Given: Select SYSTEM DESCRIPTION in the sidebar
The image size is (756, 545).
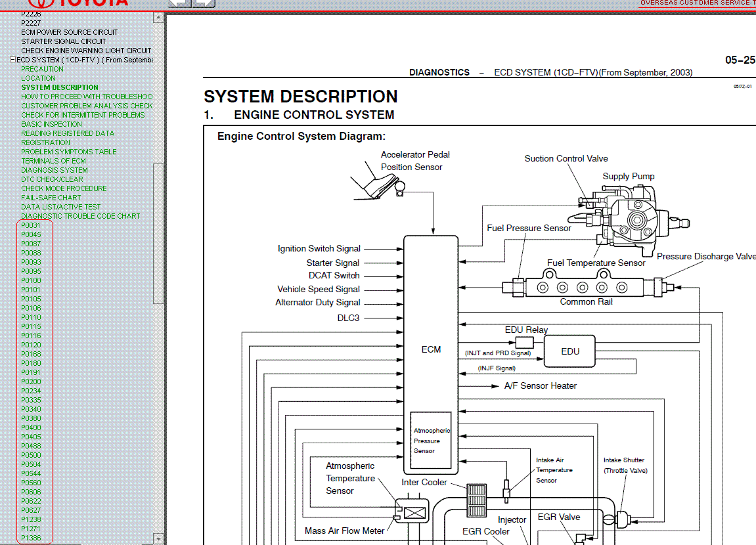Looking at the screenshot, I should (59, 87).
